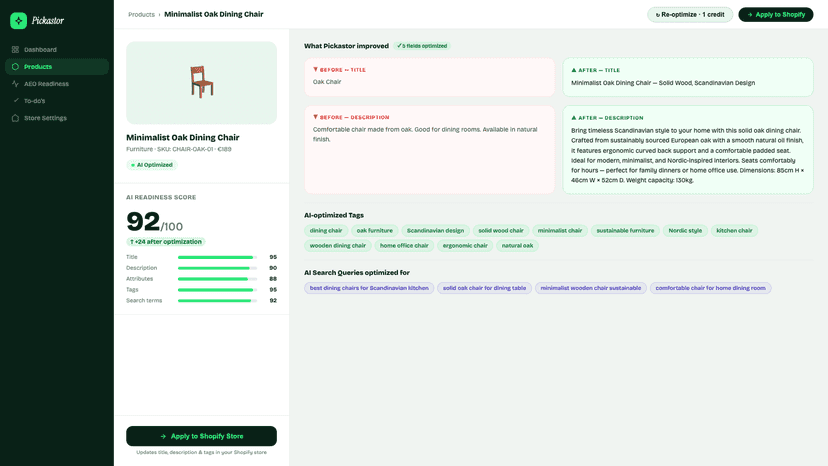Select the 'home office chair' tag
Viewport: 828px width, 466px height.
404,246
